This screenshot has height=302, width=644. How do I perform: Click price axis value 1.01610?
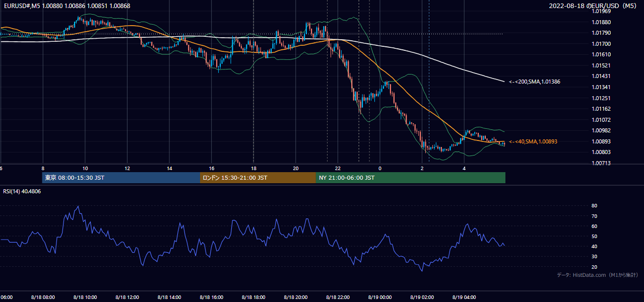coord(601,54)
